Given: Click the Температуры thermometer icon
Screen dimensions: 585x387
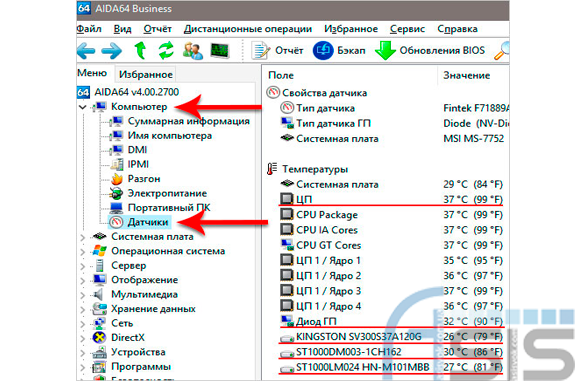Looking at the screenshot, I should [x=272, y=169].
